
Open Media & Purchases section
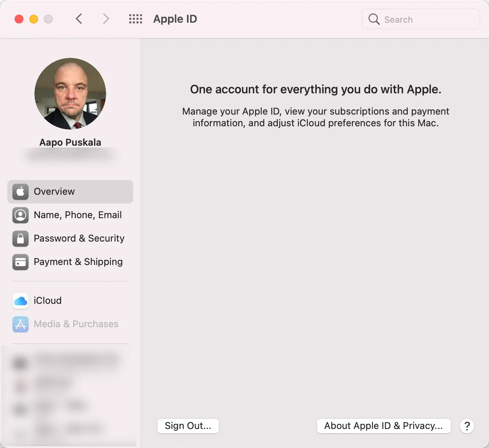70,324
